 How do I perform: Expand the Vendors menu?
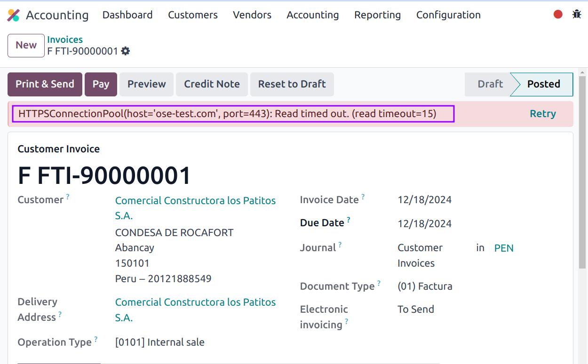pyautogui.click(x=252, y=15)
